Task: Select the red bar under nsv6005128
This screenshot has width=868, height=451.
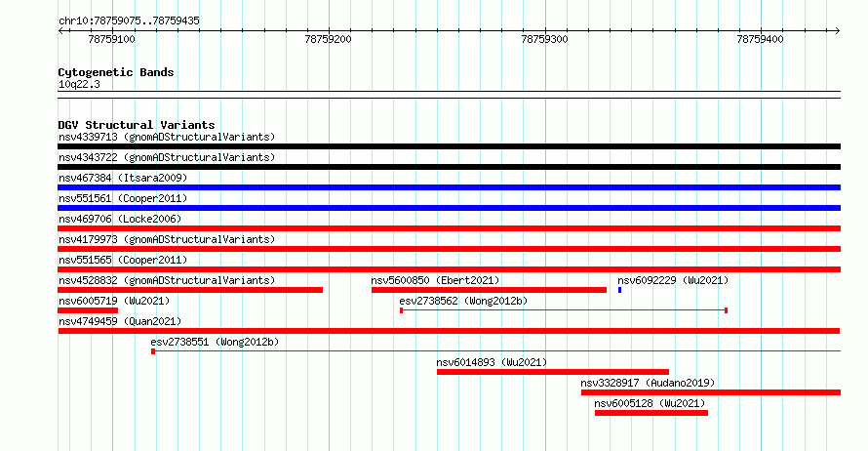Action: (x=651, y=413)
